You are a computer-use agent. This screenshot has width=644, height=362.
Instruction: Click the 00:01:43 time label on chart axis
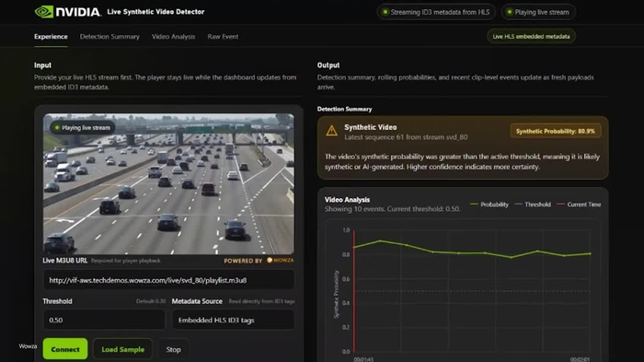click(x=363, y=359)
